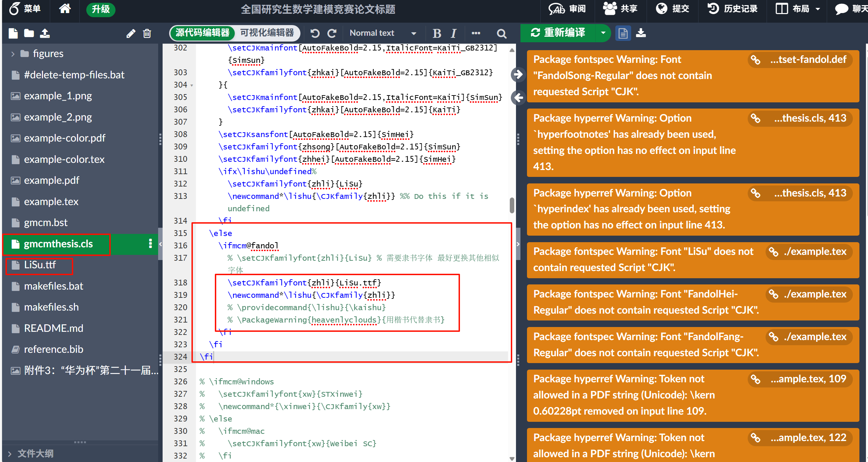Sync editor to PDF right arrow
This screenshot has height=462, width=868.
coord(518,75)
